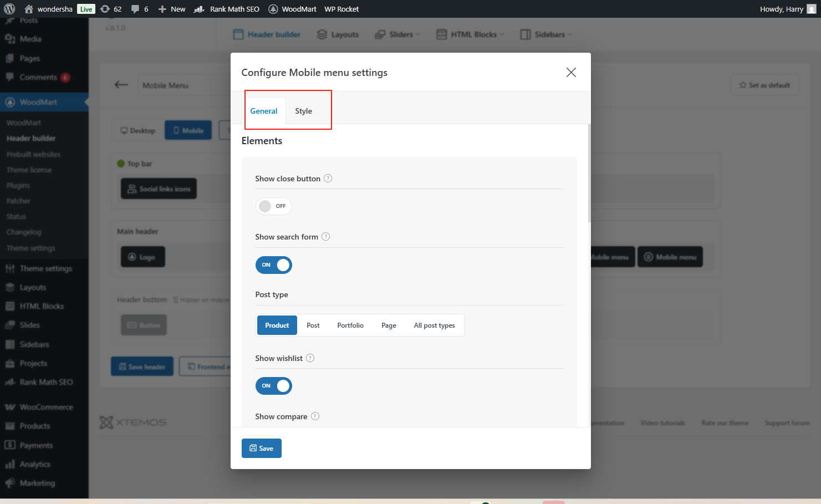Screen dimensions: 821x504
Task: Enable the Show close button toggle
Action: [x=273, y=206]
